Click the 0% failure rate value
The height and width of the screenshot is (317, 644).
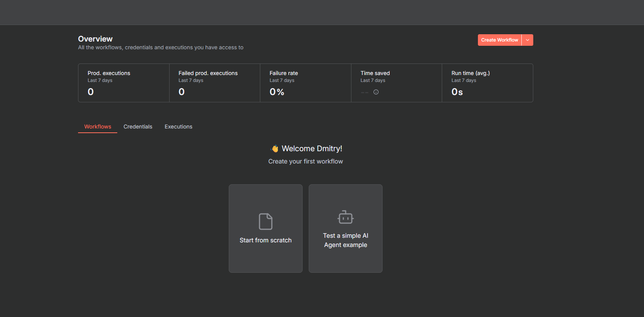(x=277, y=92)
